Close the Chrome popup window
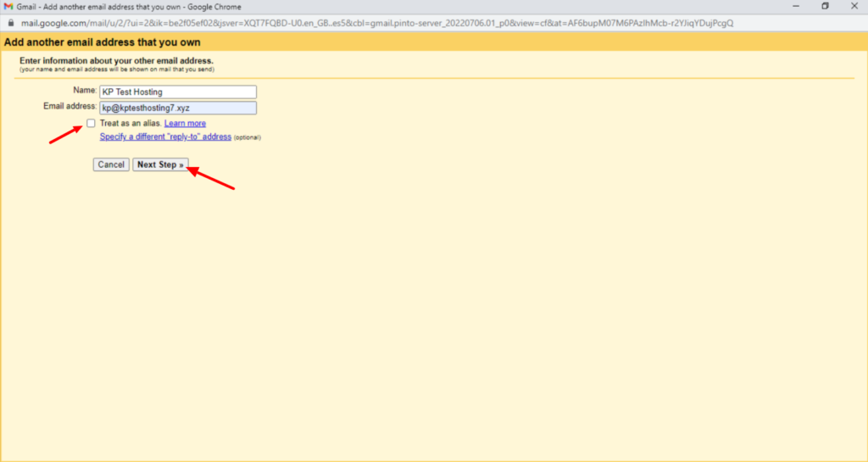Image resolution: width=868 pixels, height=462 pixels. click(854, 7)
